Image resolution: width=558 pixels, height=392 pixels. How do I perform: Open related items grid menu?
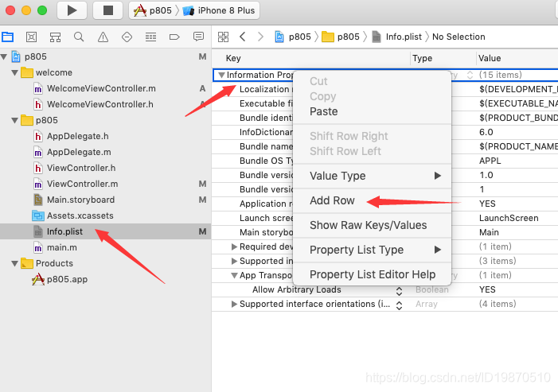pyautogui.click(x=223, y=37)
